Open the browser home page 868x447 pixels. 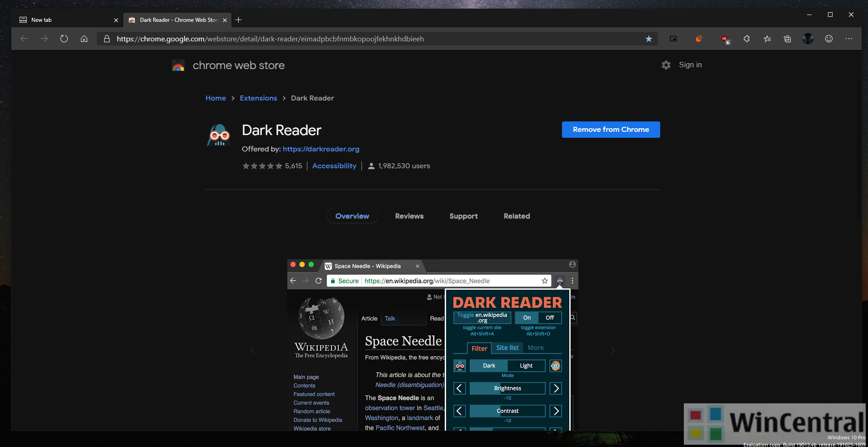(84, 39)
